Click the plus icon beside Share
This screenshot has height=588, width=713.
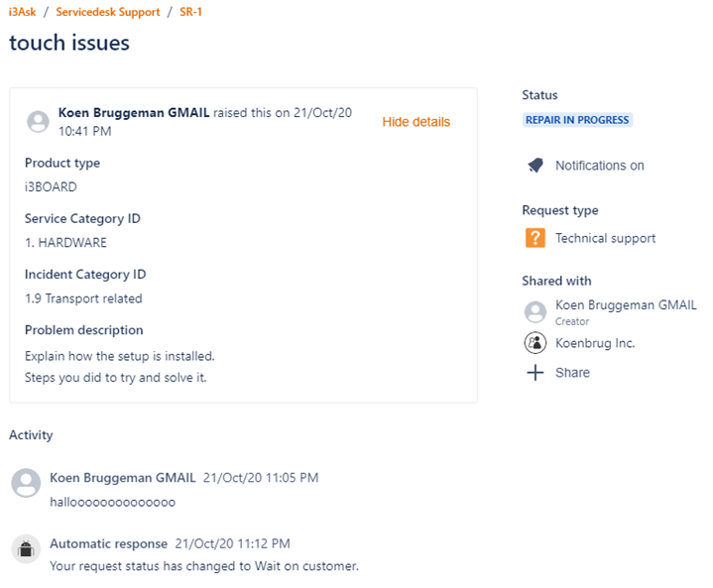click(x=535, y=373)
